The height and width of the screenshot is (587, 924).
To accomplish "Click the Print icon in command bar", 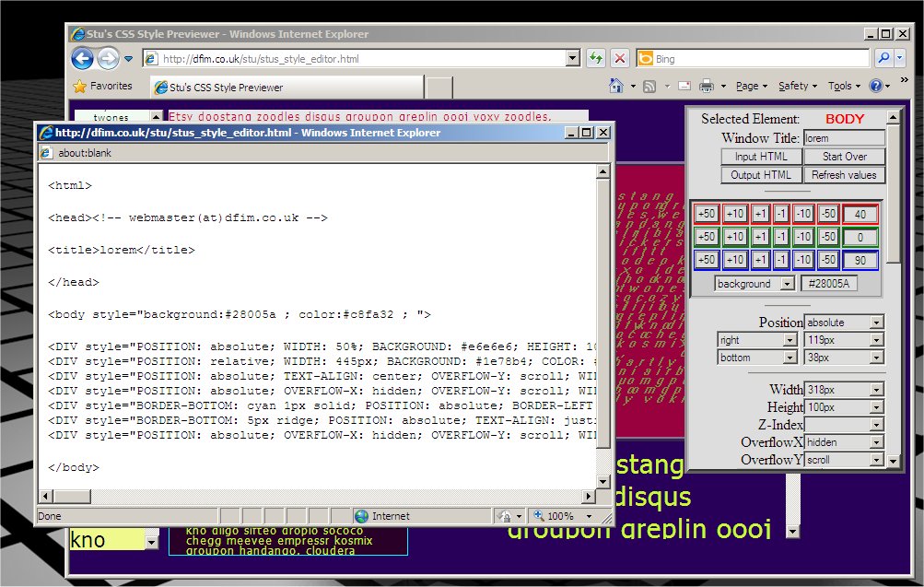I will click(707, 86).
